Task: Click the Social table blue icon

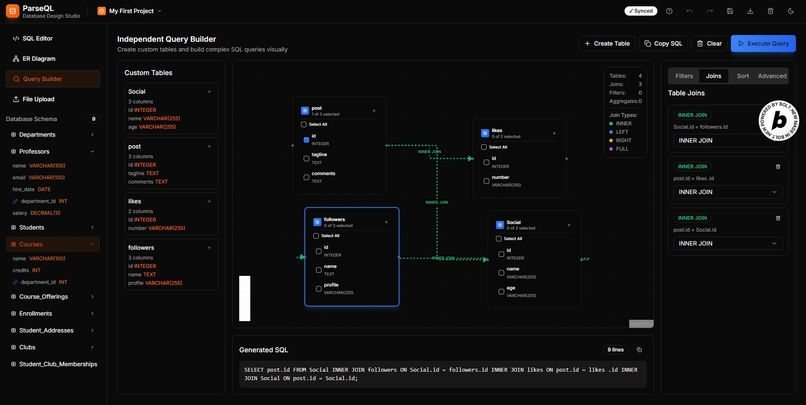Action: tap(500, 225)
